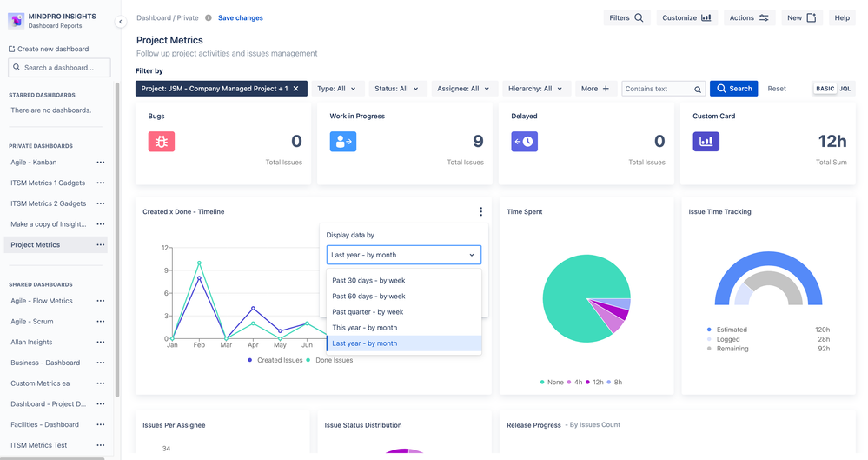Click the Mindpro Insights logo icon
Image resolution: width=868 pixels, height=460 pixels.
tap(16, 21)
